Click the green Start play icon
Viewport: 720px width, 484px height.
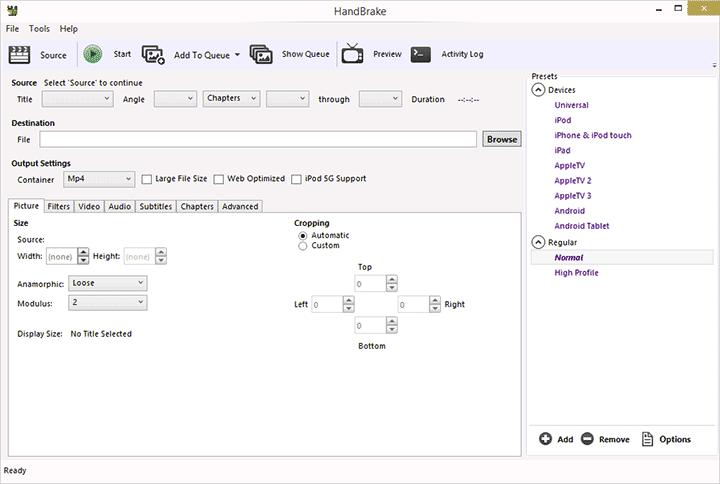tap(93, 54)
